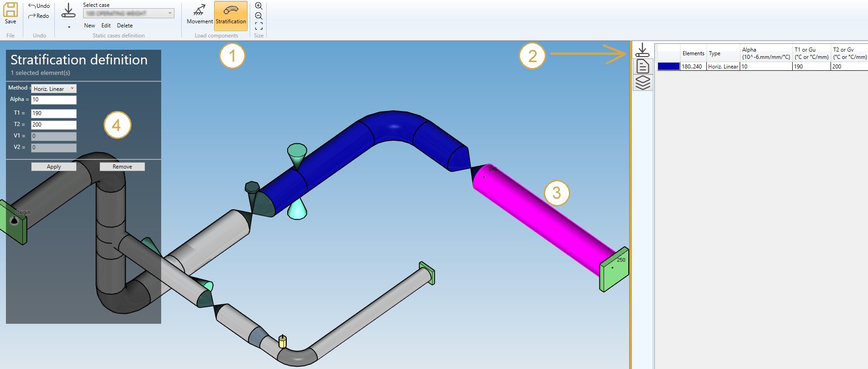Click the Save floppy disk icon
This screenshot has height=369, width=868.
[x=10, y=10]
